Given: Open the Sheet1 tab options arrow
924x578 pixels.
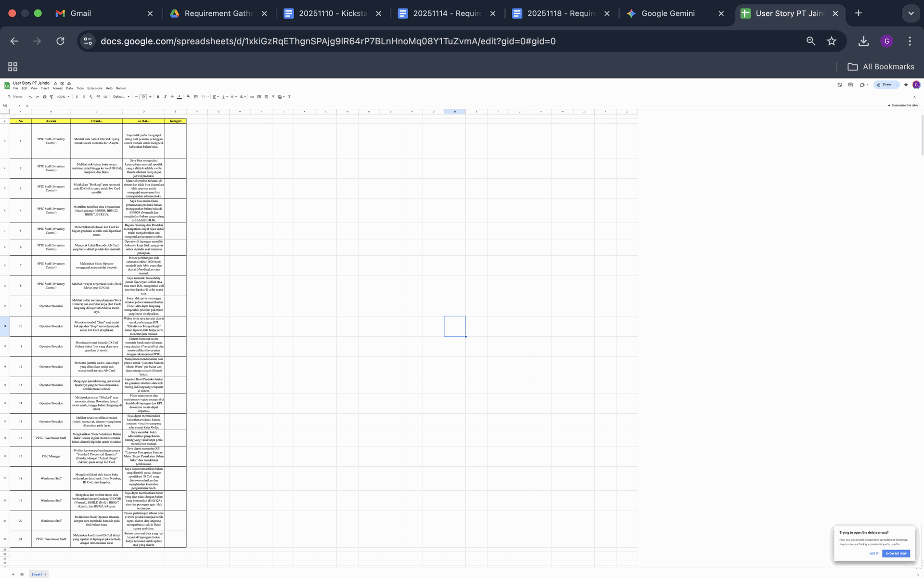Looking at the screenshot, I should click(x=45, y=574).
